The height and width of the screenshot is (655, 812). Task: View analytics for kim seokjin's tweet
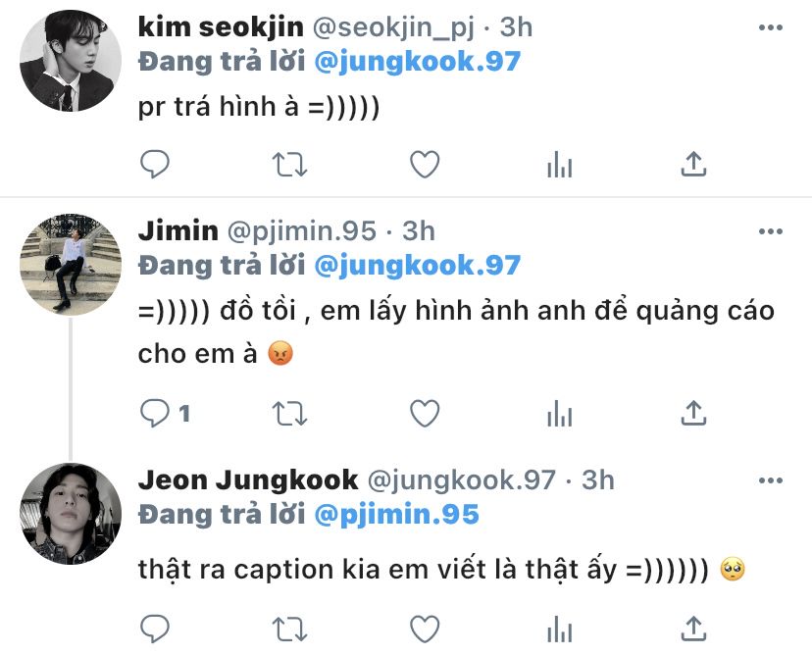coord(559,165)
